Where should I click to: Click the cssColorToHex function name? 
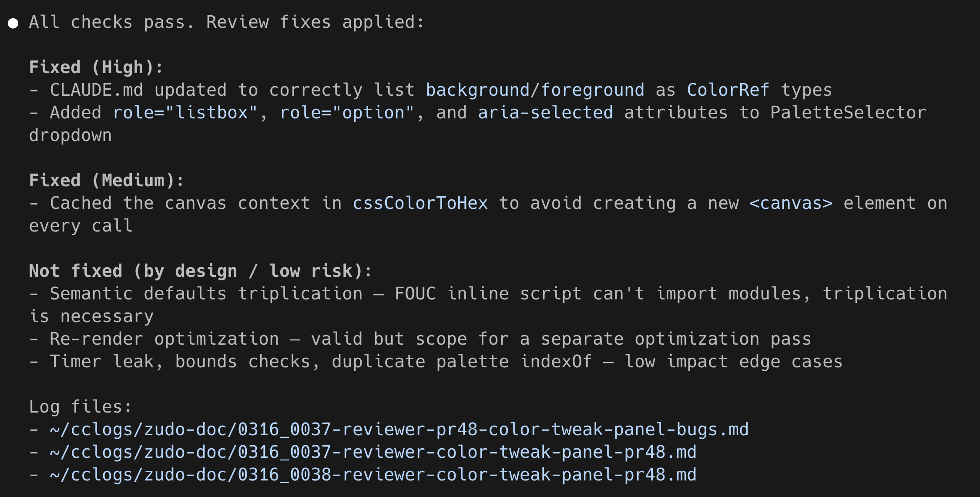[420, 203]
